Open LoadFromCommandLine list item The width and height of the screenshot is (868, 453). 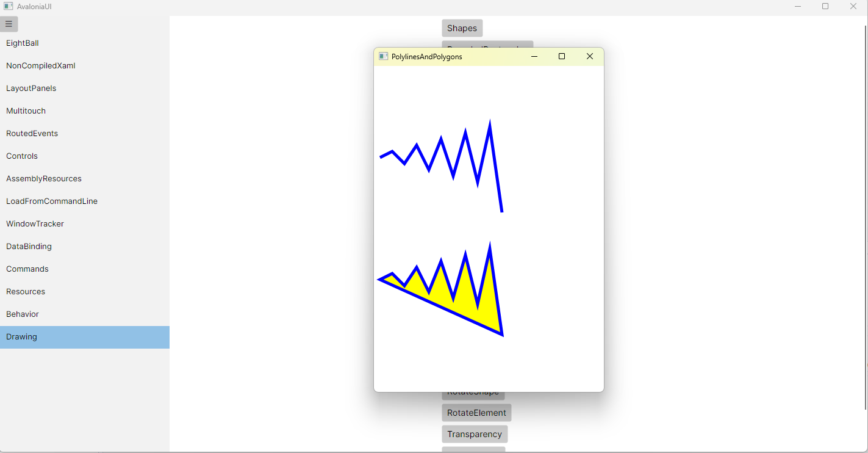(x=85, y=201)
